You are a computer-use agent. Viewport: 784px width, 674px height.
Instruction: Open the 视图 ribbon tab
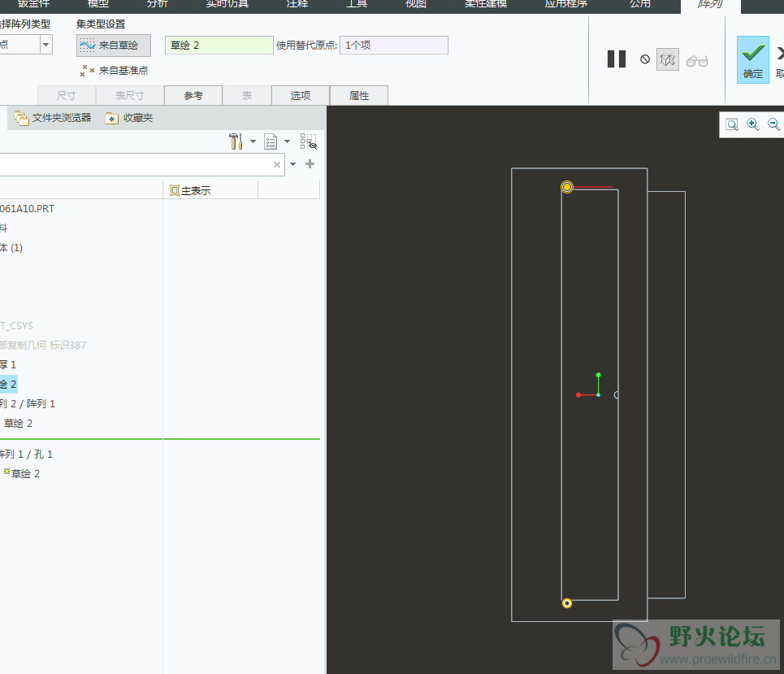point(415,4)
